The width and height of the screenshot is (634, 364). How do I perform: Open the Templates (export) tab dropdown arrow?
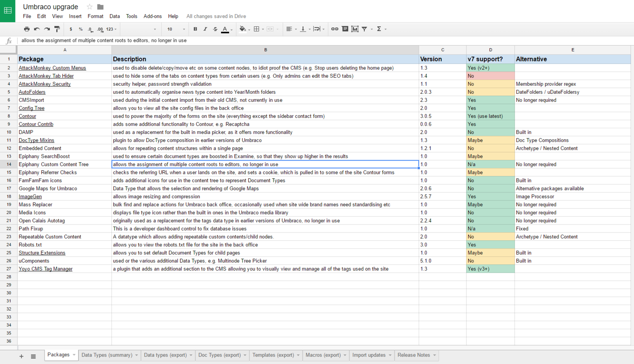point(298,356)
